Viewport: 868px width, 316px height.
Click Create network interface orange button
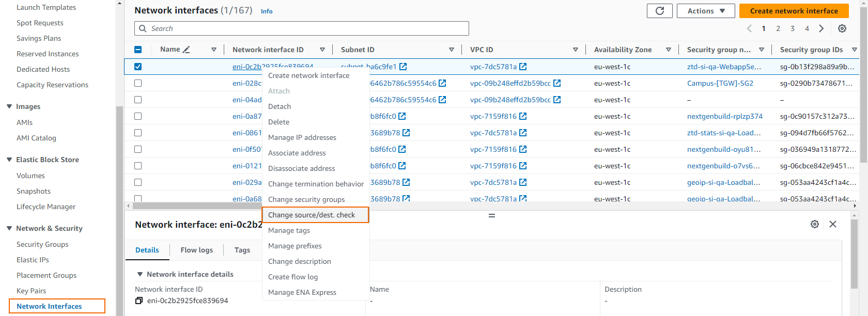click(x=794, y=11)
